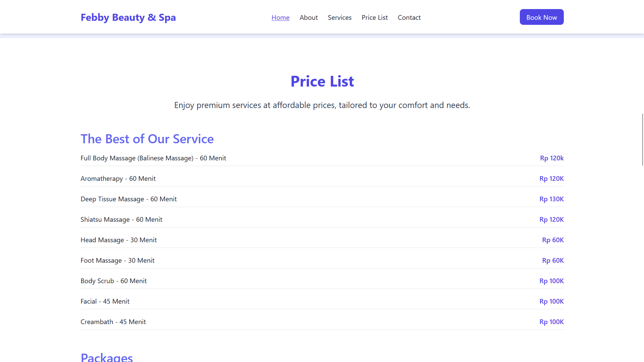644x362 pixels.
Task: Click the Foot Massage Rp 60K price
Action: 553,260
